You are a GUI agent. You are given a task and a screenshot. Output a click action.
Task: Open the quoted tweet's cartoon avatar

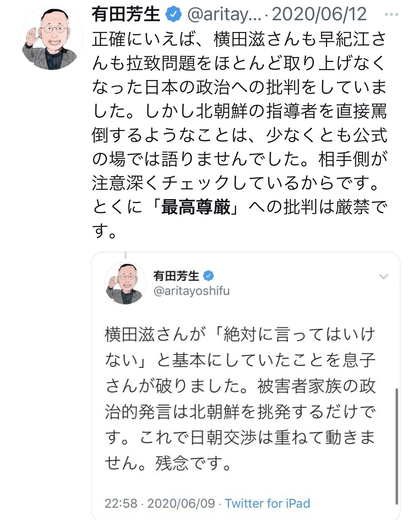pos(125,283)
